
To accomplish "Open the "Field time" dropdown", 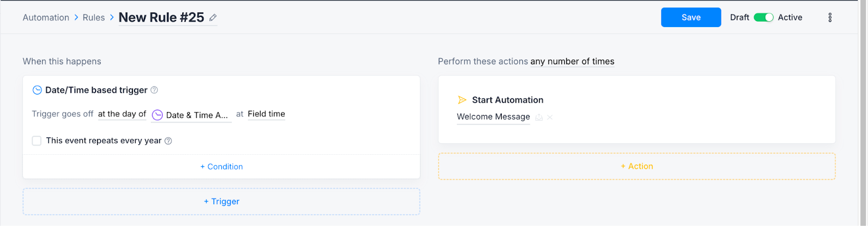I will 266,114.
